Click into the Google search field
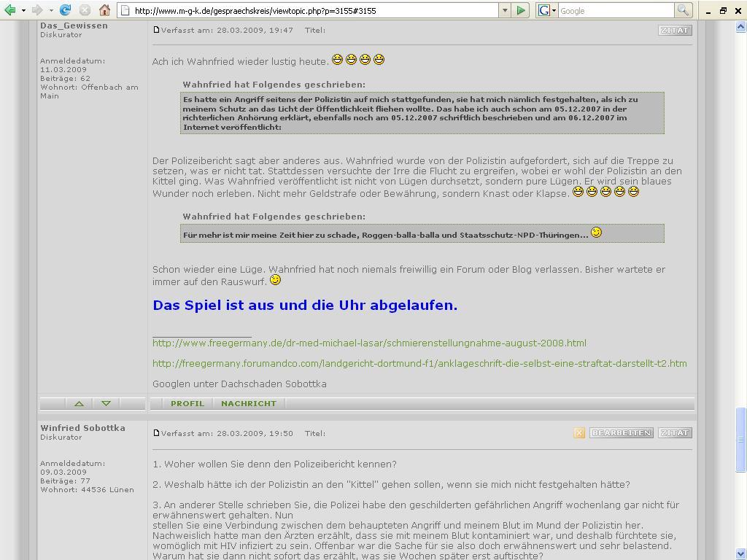 point(615,10)
